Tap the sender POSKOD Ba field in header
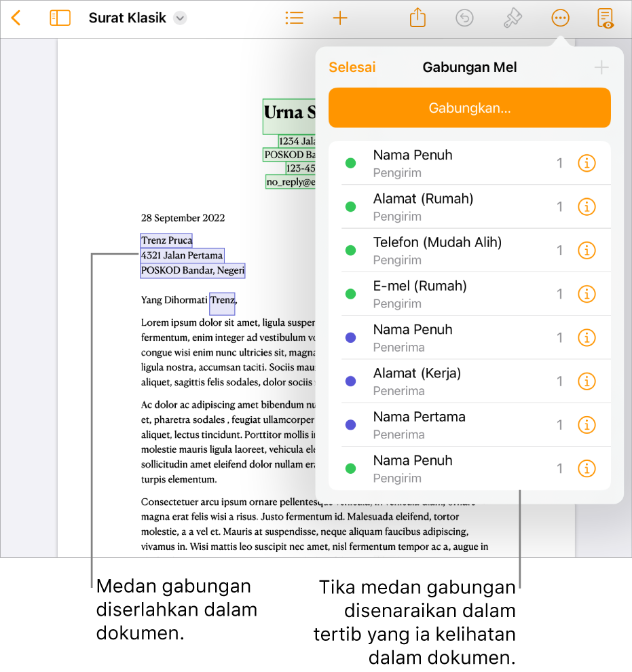 pyautogui.click(x=289, y=155)
